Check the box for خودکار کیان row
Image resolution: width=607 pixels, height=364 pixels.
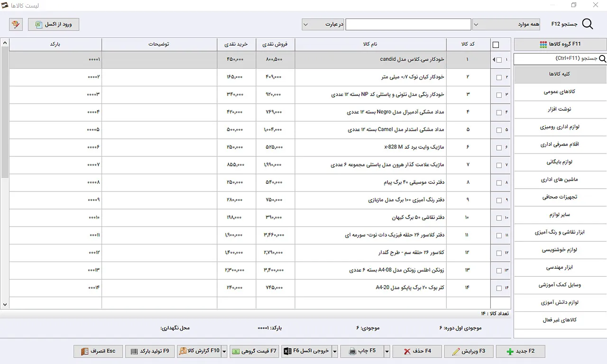pyautogui.click(x=499, y=77)
